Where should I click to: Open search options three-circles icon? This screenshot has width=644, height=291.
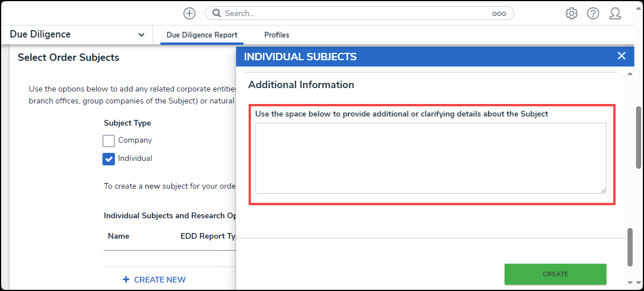499,14
